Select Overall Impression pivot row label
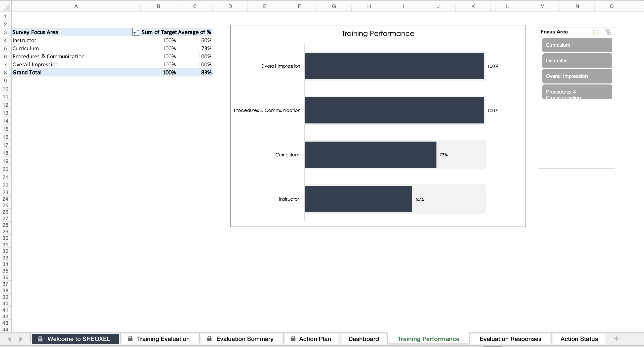644x347 pixels. tap(76, 64)
